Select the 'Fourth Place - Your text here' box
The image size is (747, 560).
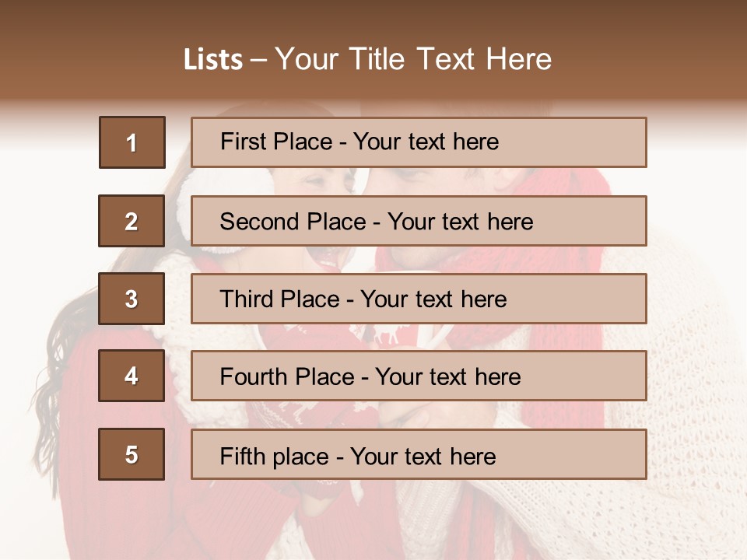pyautogui.click(x=419, y=376)
